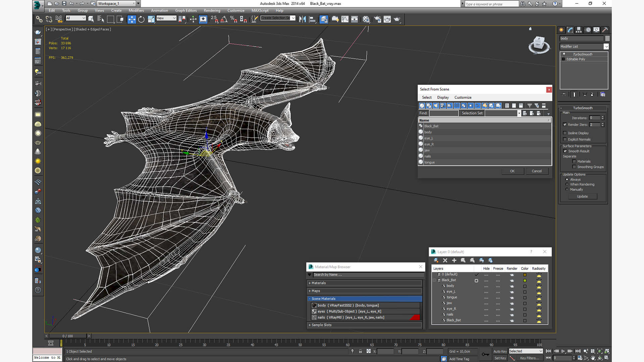Collapse the Black_Bat layer tree in Layer dialog
Image resolution: width=644 pixels, height=362 pixels.
434,280
